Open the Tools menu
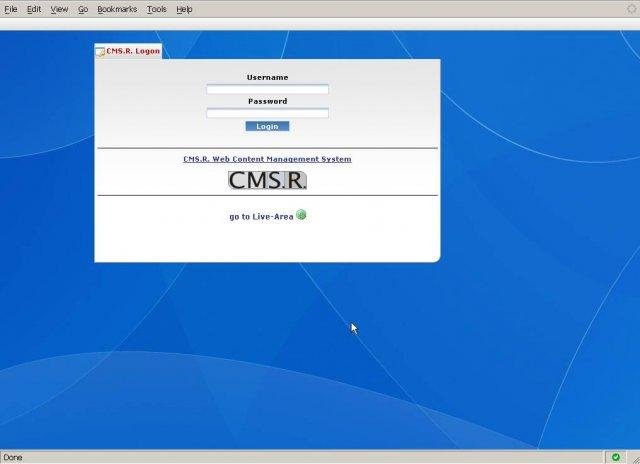This screenshot has width=640, height=464. tap(157, 9)
